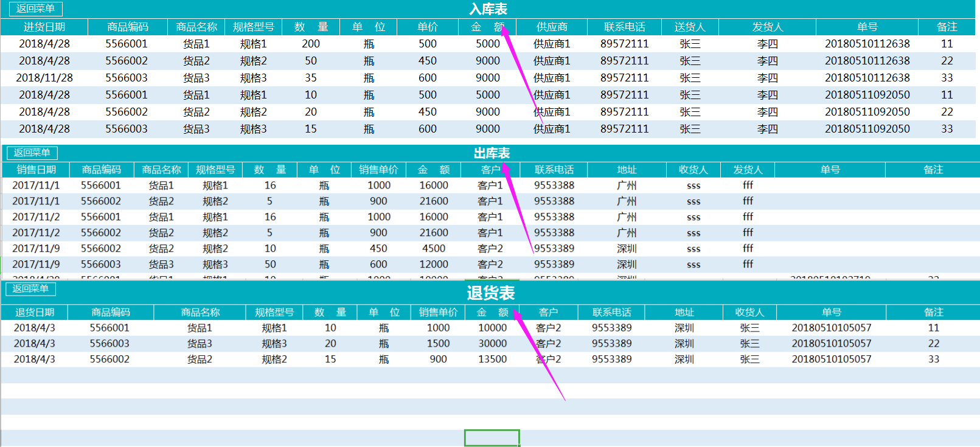
Task: Select amount 12000 in 出库表
Action: [x=434, y=265]
